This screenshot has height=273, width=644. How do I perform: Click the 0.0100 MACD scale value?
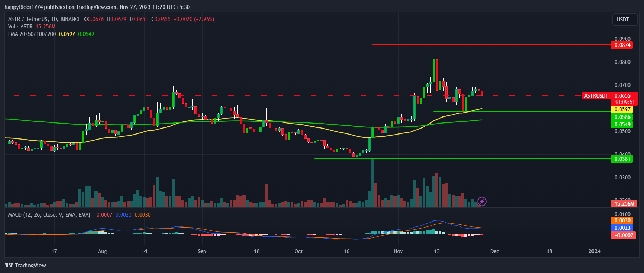click(622, 214)
